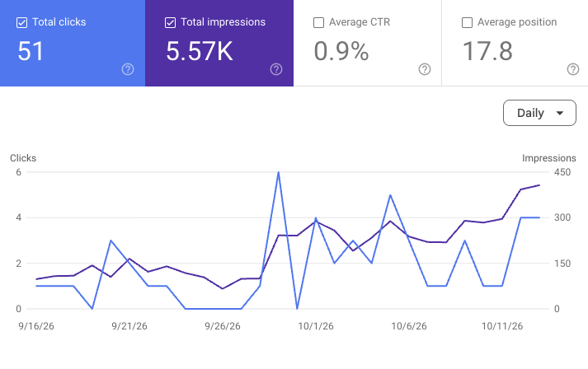Select the 17.8 average position value

(x=487, y=51)
